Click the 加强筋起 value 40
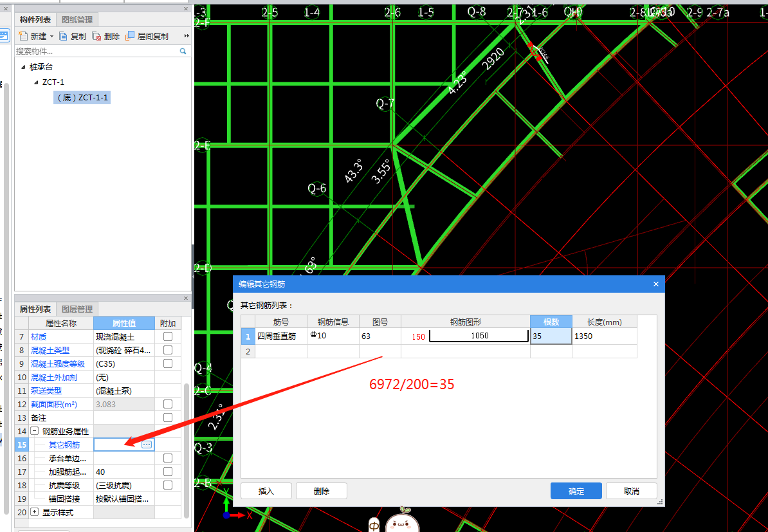The height and width of the screenshot is (532, 768). (x=124, y=472)
